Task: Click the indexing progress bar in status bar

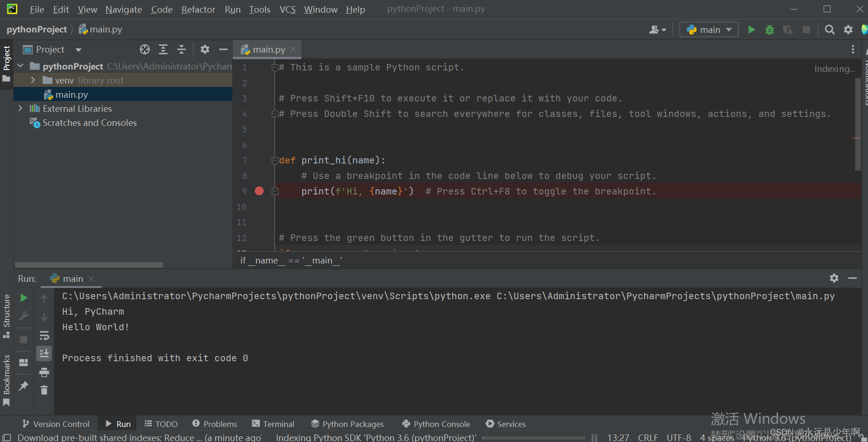Action: tap(534, 438)
